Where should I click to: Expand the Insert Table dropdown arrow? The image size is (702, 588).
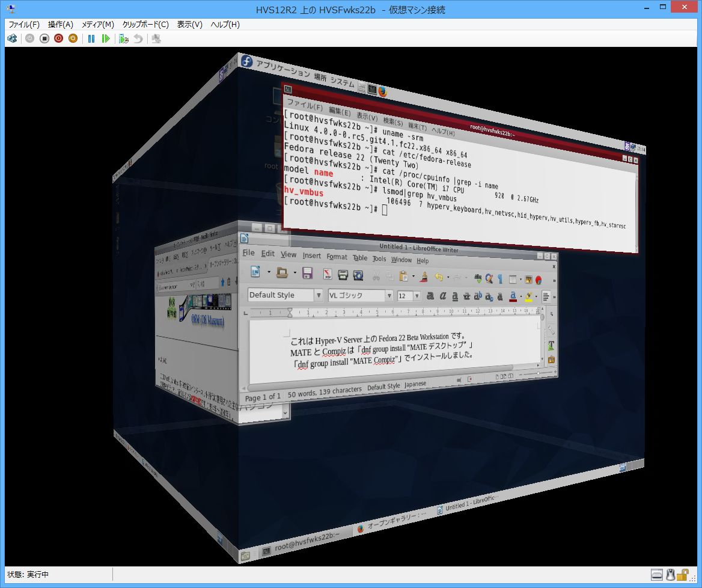pyautogui.click(x=520, y=280)
